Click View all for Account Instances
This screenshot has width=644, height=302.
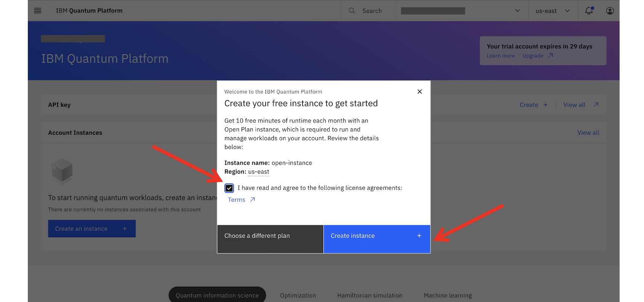[x=588, y=133]
